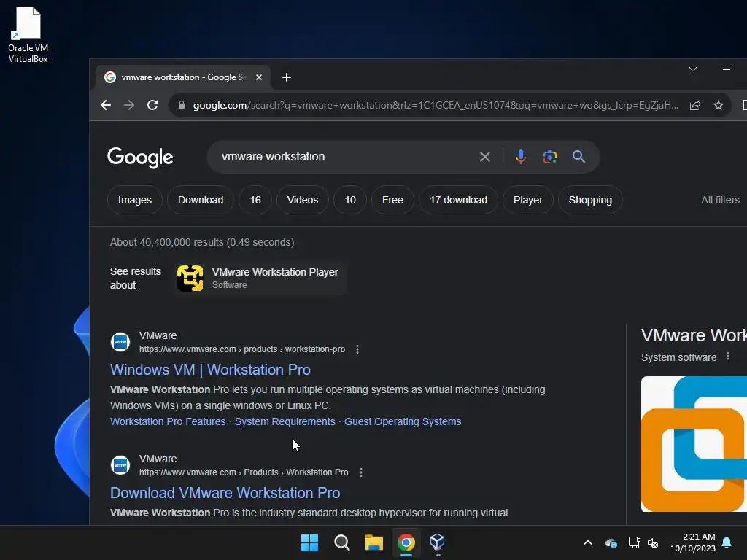Click the muted volume tray icon
Screen dimensions: 747x560
(x=653, y=542)
